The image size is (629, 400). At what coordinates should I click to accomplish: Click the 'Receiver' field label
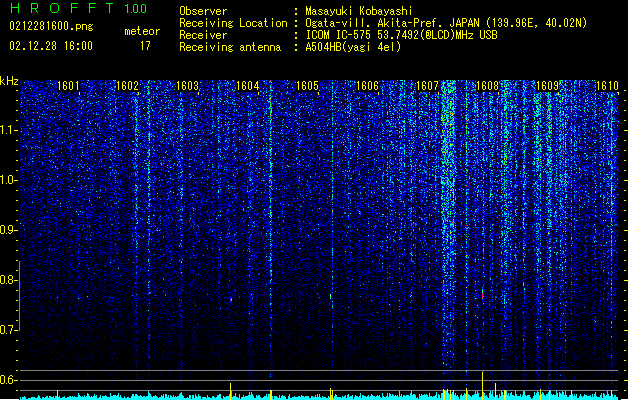coord(203,35)
